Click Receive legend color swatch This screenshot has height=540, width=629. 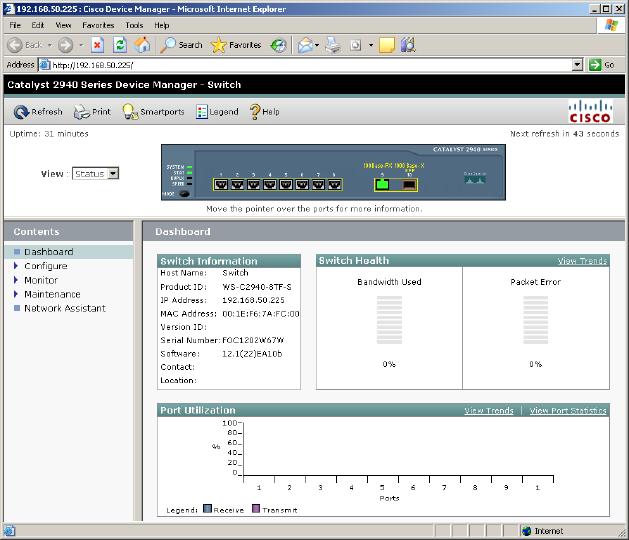[207, 508]
